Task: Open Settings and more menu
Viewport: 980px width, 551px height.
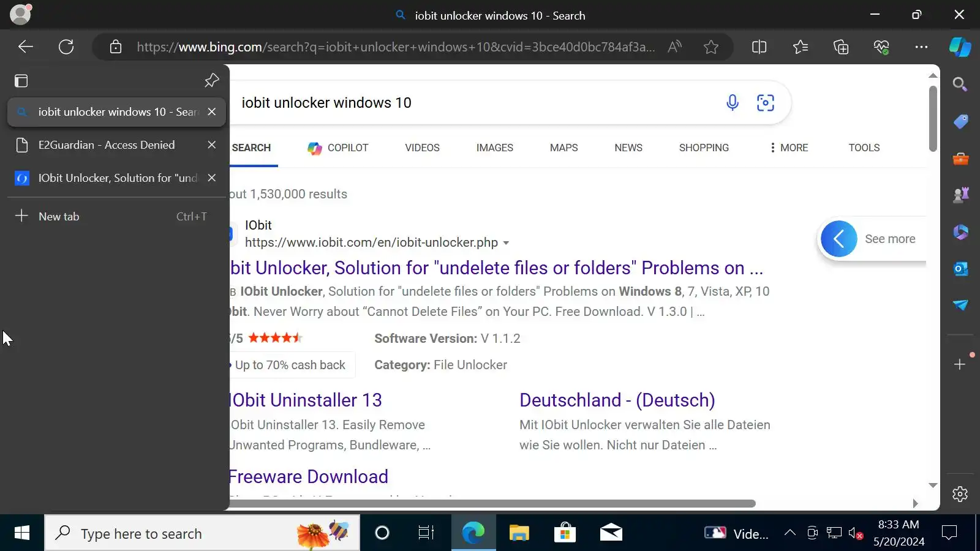Action: 921,47
